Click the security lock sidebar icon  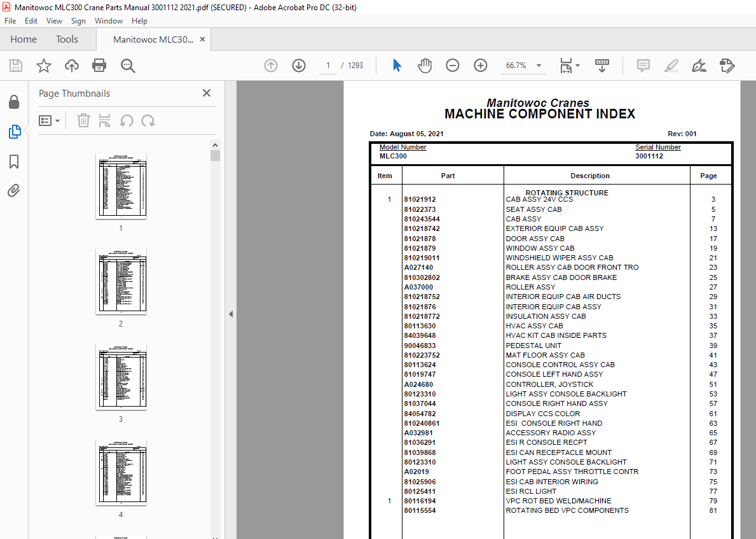[14, 102]
